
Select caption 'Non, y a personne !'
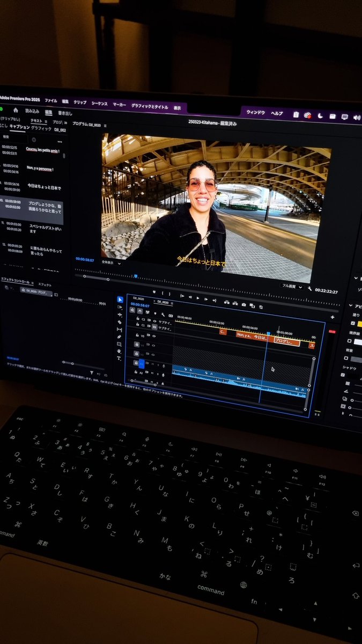pyautogui.click(x=40, y=167)
